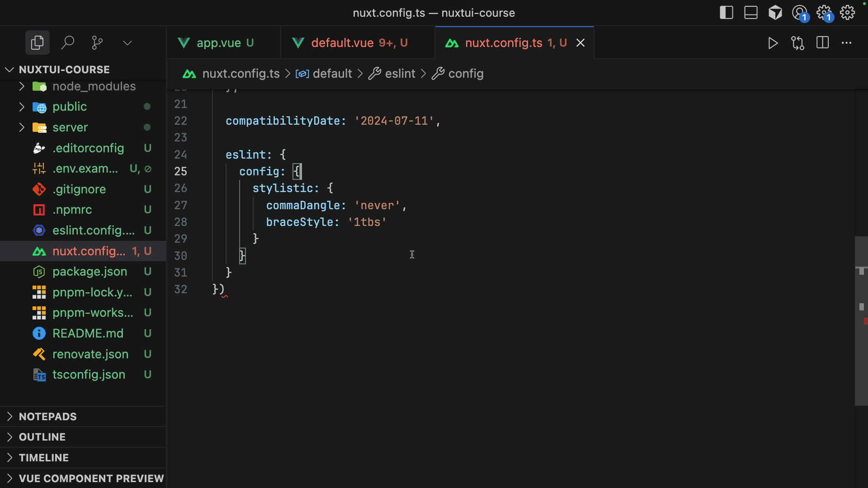Open package.json in file explorer
Screen dimensions: 868x488
click(90, 272)
